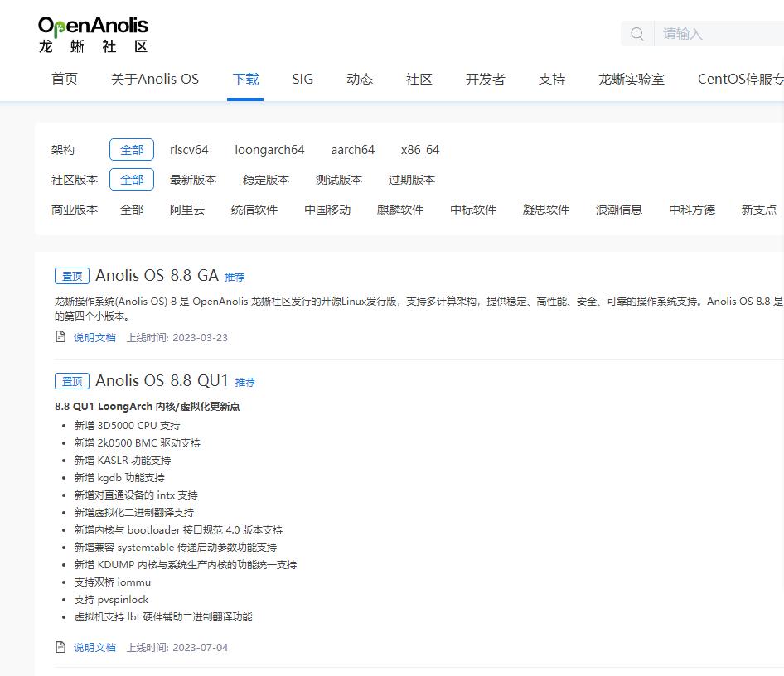Filter architecture by aarch64
784x676 pixels.
pyautogui.click(x=352, y=150)
